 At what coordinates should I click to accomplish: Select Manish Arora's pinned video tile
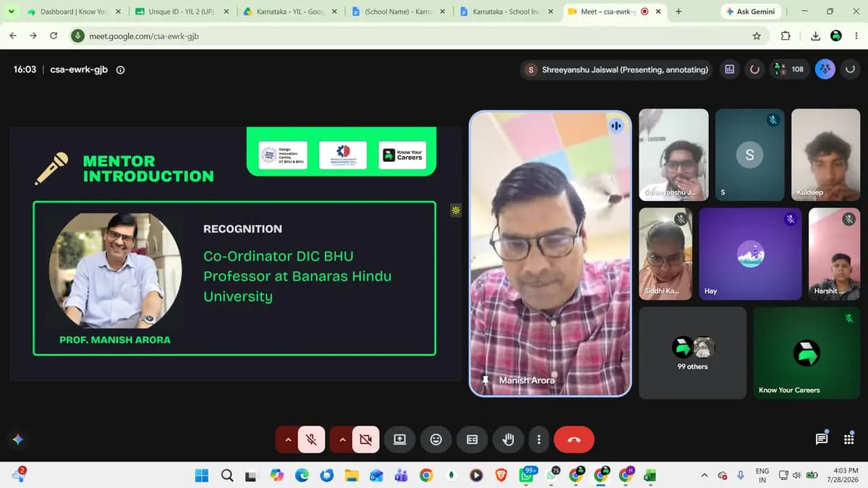tap(550, 253)
